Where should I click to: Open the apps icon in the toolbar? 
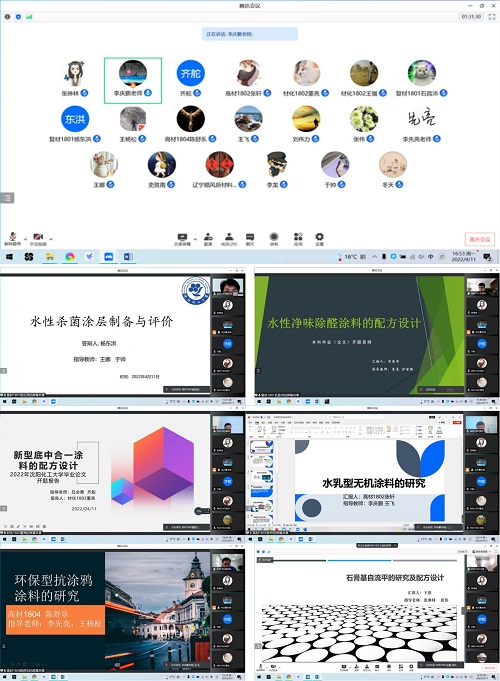pos(298,239)
